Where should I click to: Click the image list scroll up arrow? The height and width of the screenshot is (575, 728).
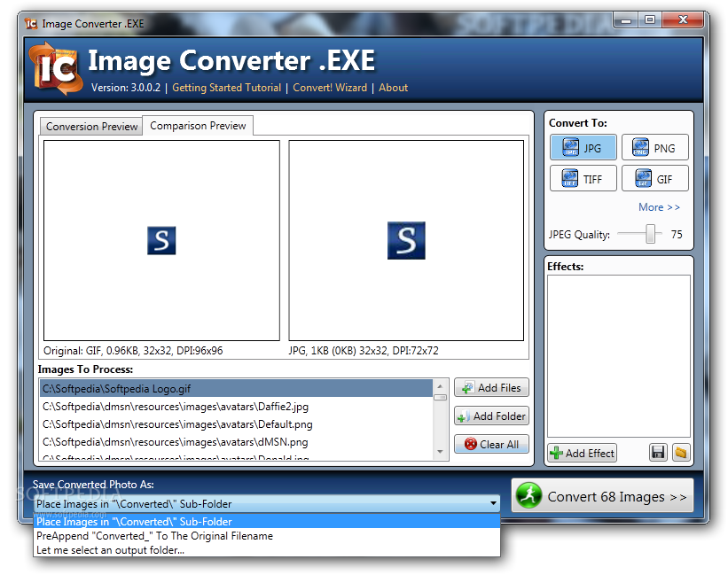tap(440, 386)
